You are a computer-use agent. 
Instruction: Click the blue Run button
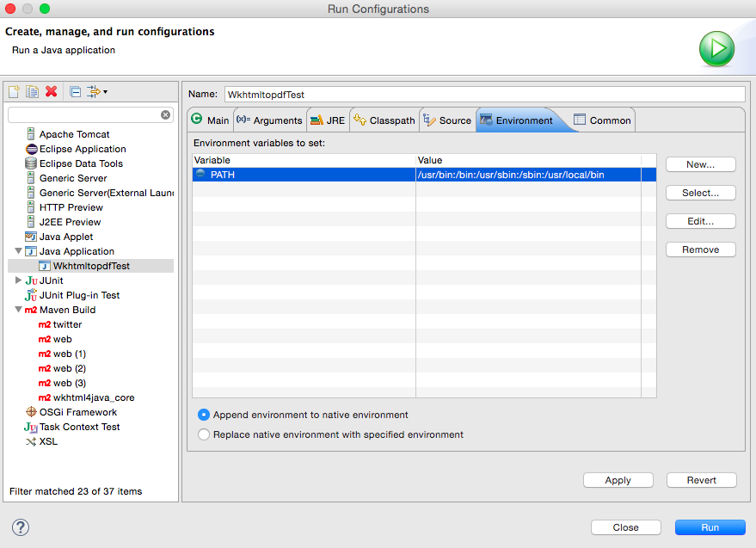tap(710, 527)
